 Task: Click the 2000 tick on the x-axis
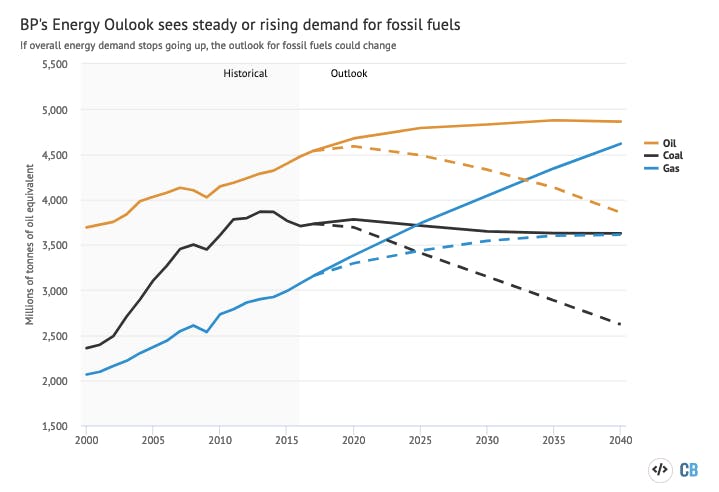(86, 440)
